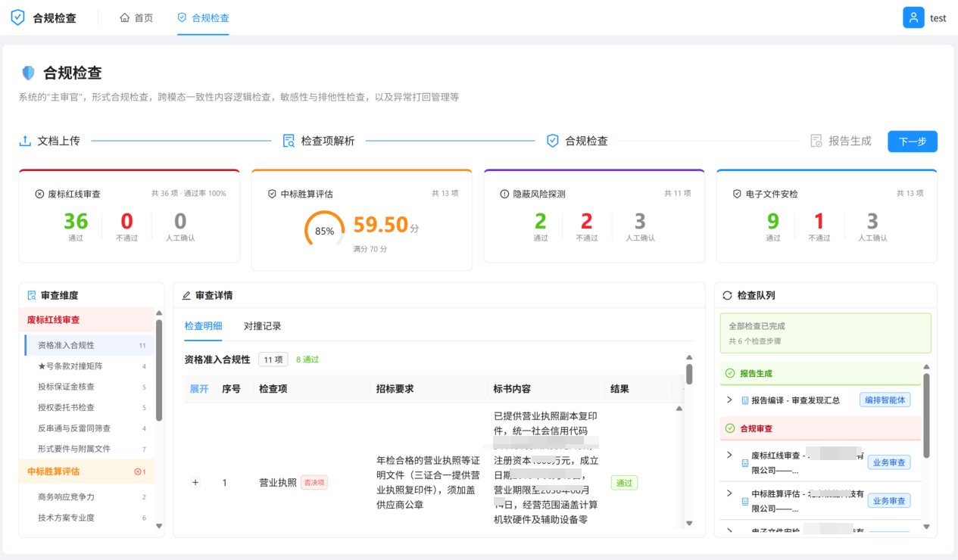Click 全部检查已完成 status banner

click(x=825, y=333)
